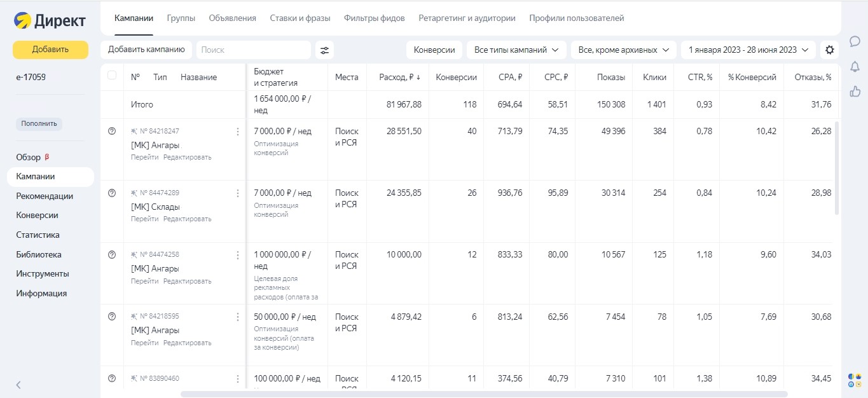Expand the campaign types dropdown

[516, 50]
